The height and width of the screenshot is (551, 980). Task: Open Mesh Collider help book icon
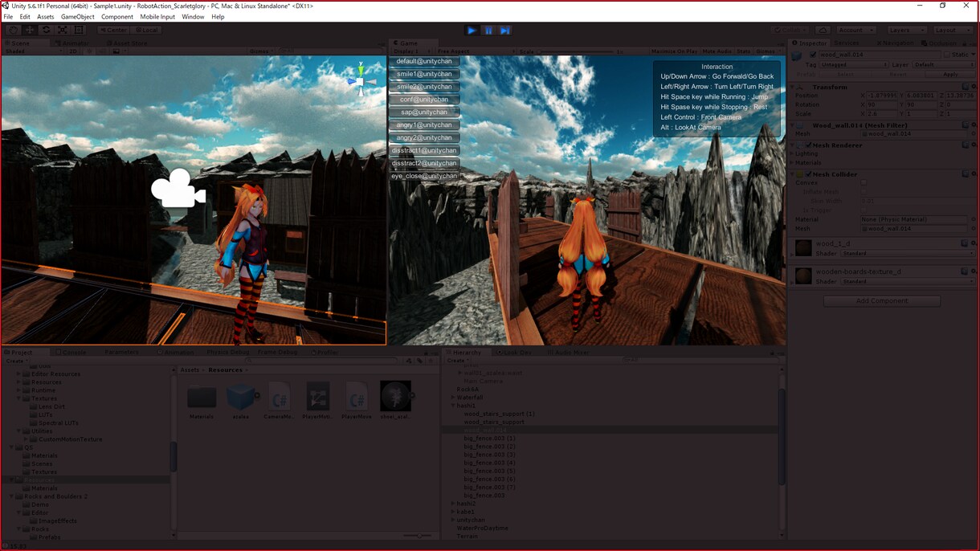click(x=966, y=173)
